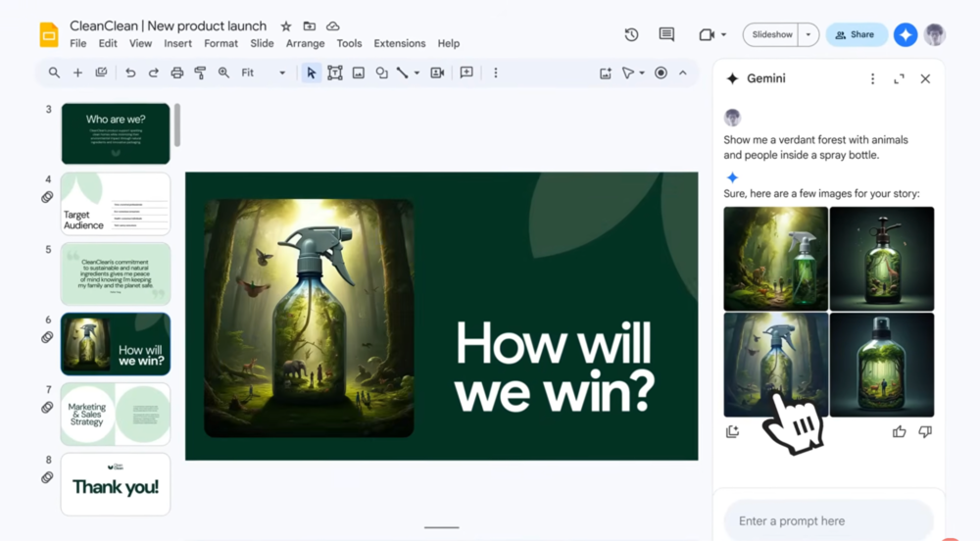Click the zoom magnifier tool
Screen dimensions: 980x541
(223, 74)
